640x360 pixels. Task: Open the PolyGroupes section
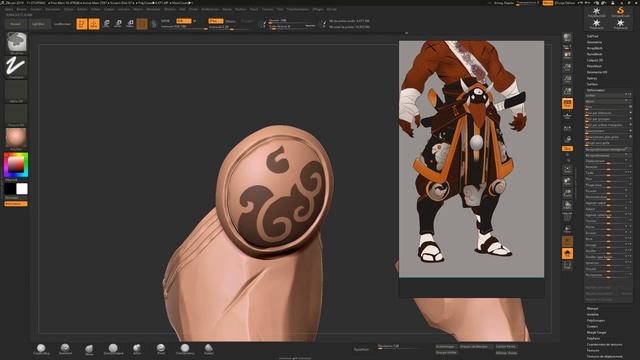[x=596, y=320]
